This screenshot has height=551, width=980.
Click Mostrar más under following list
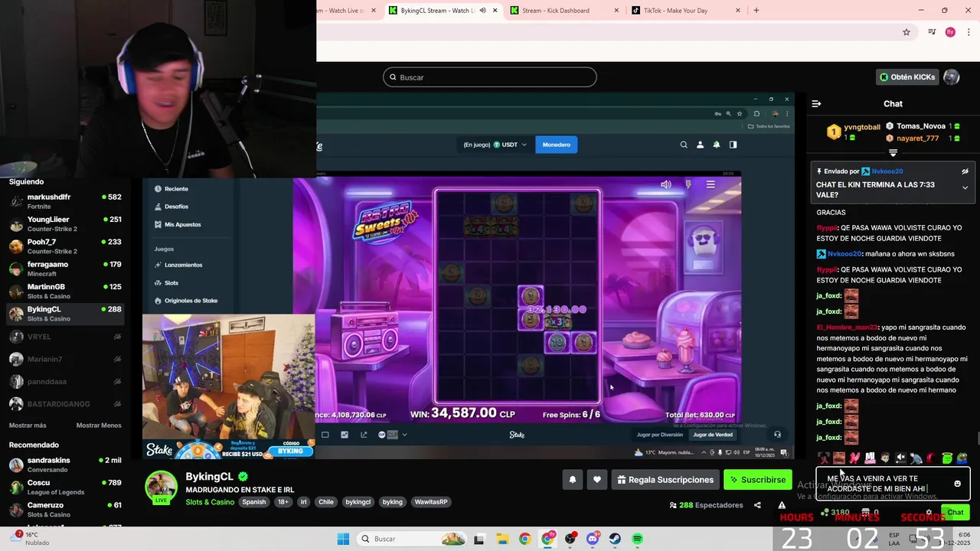pyautogui.click(x=28, y=425)
